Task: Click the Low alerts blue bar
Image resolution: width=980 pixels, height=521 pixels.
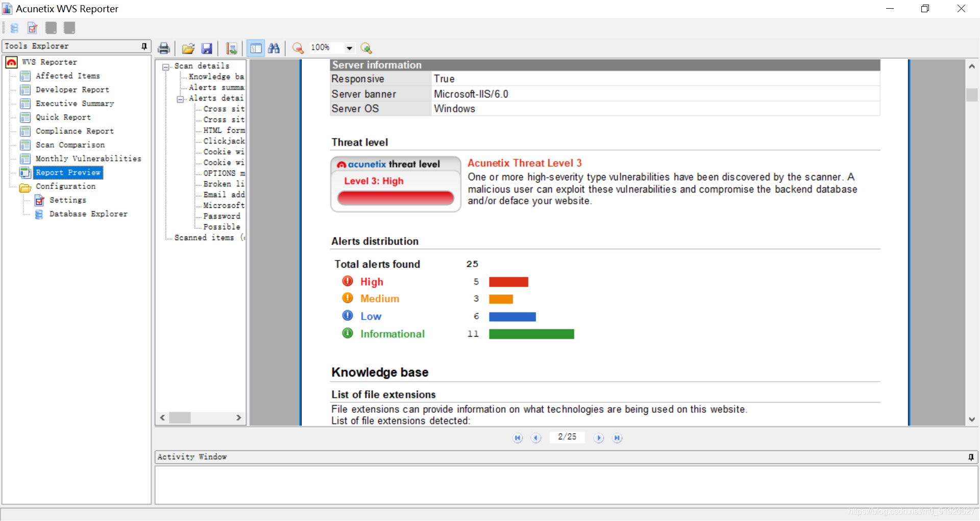Action: click(512, 317)
